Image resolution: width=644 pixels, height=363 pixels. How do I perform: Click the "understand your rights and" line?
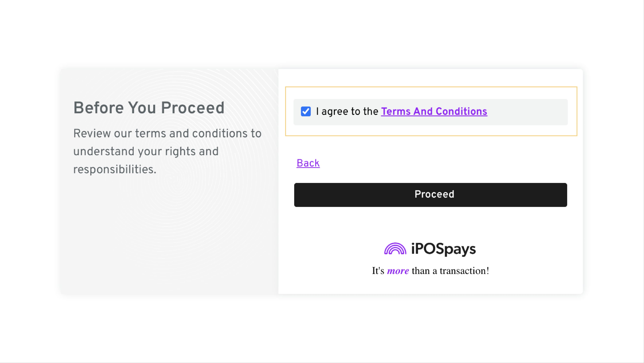click(x=146, y=151)
